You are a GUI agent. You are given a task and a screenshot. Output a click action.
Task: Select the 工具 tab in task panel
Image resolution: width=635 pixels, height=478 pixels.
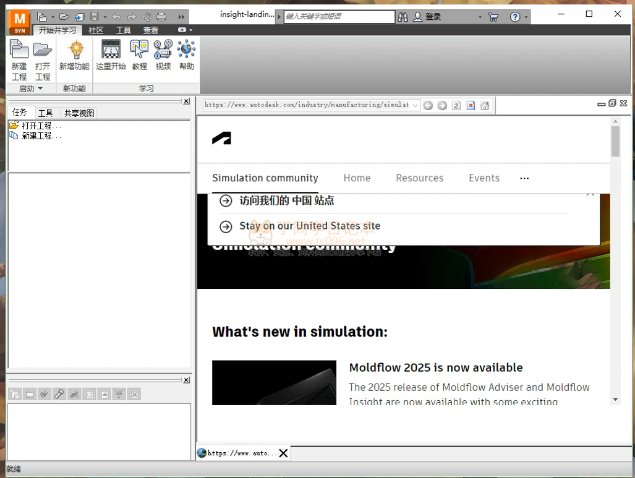45,113
